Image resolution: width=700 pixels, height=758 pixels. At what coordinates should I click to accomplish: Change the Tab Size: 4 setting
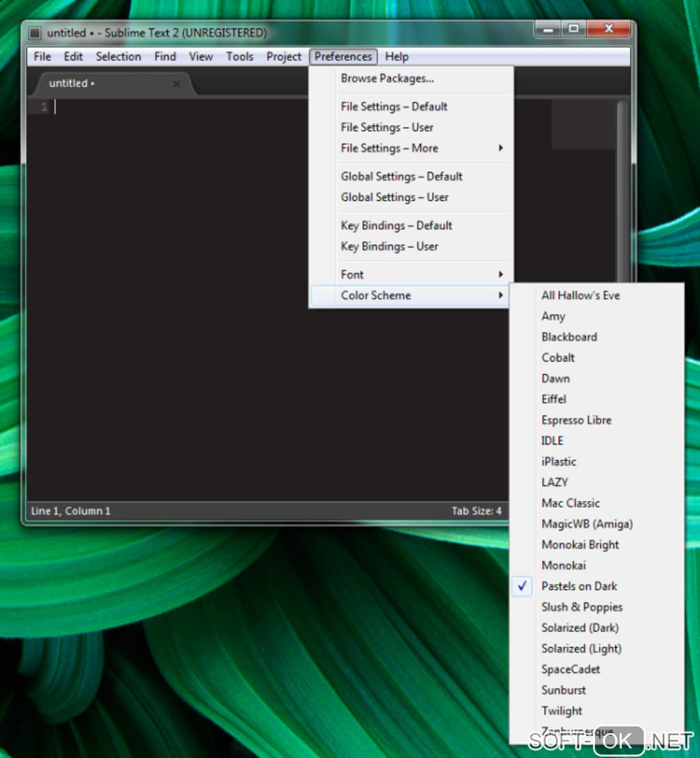476,511
